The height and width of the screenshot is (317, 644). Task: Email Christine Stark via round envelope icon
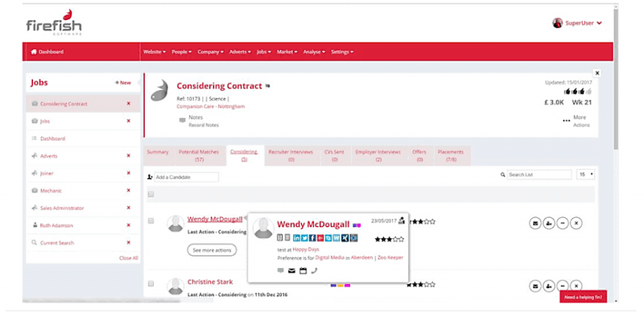coord(535,286)
